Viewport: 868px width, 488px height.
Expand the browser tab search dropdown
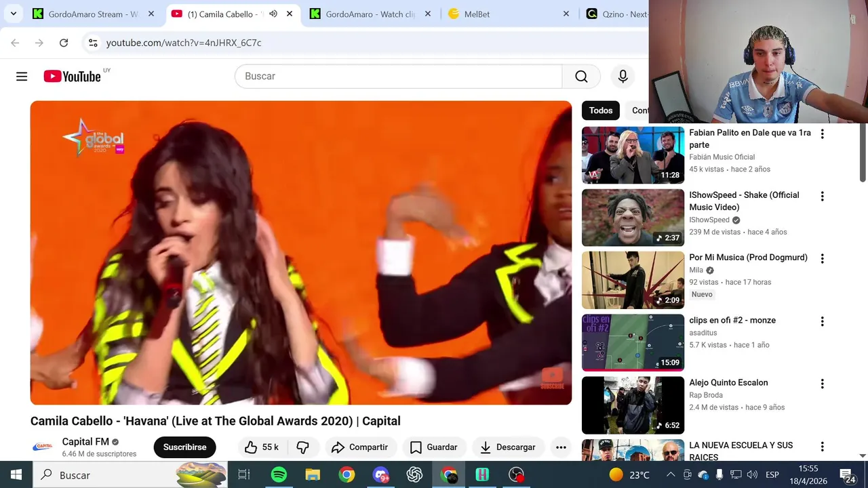(x=13, y=14)
